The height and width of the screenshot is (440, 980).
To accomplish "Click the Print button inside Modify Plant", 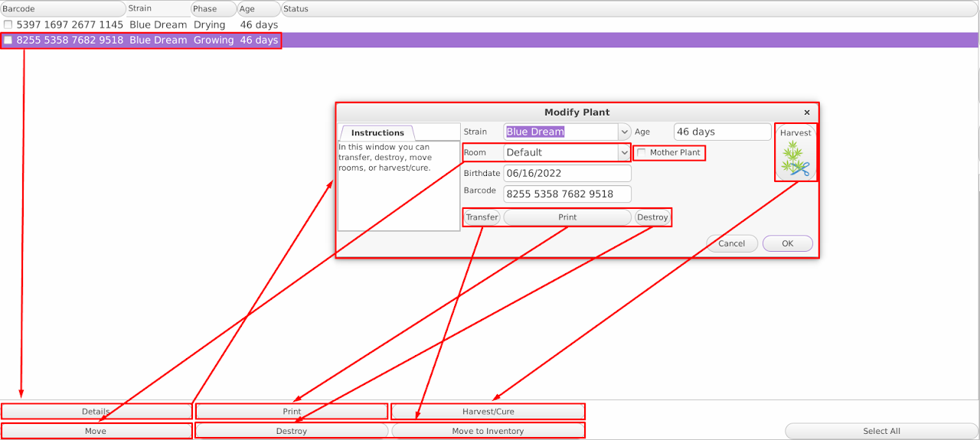I will coord(567,217).
